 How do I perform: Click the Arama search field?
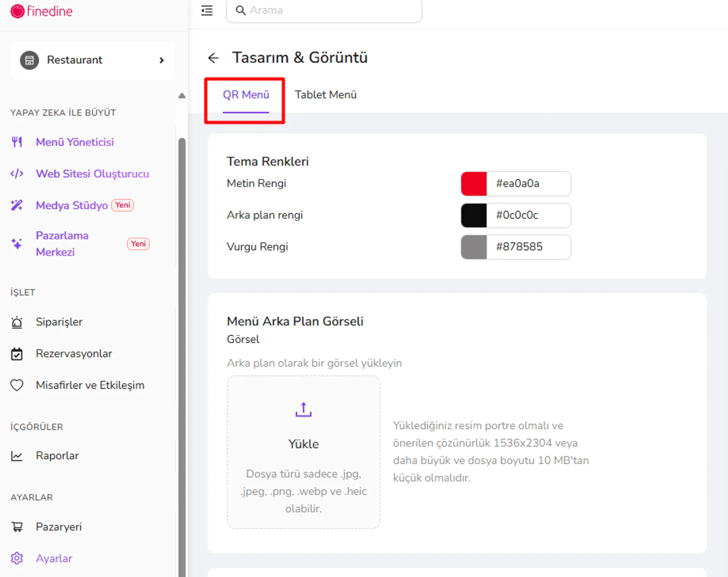pyautogui.click(x=324, y=10)
